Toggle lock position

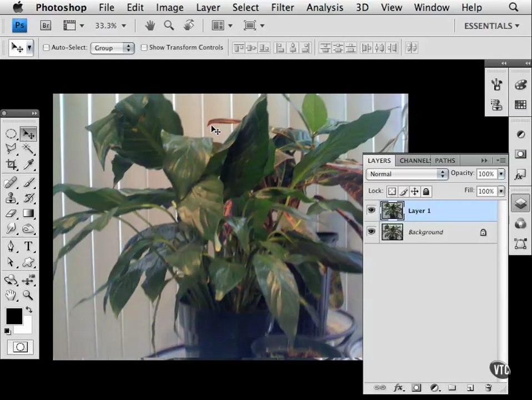tap(415, 192)
